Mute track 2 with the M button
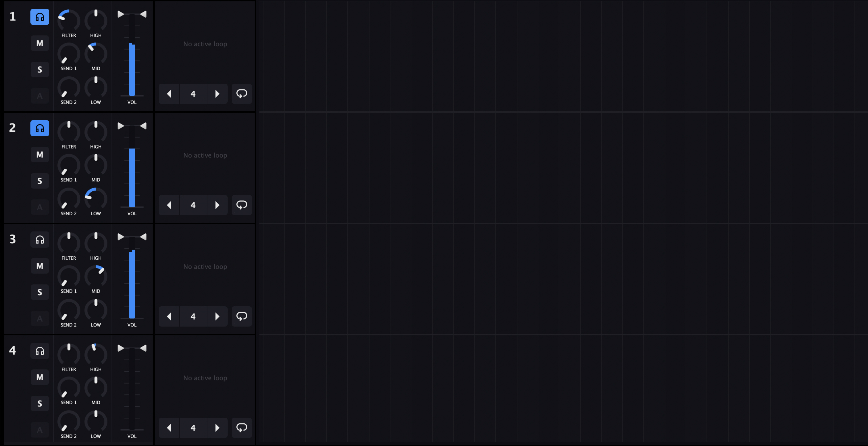 [x=40, y=155]
